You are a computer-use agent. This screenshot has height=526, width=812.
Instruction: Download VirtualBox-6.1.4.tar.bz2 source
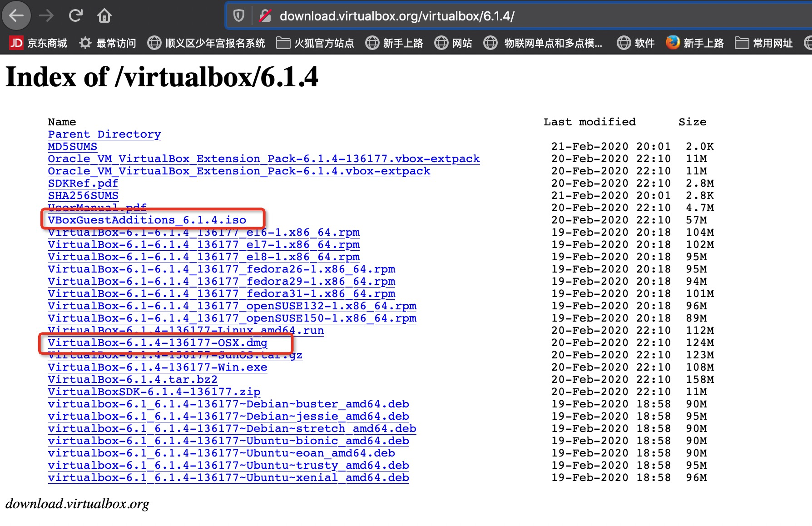133,380
